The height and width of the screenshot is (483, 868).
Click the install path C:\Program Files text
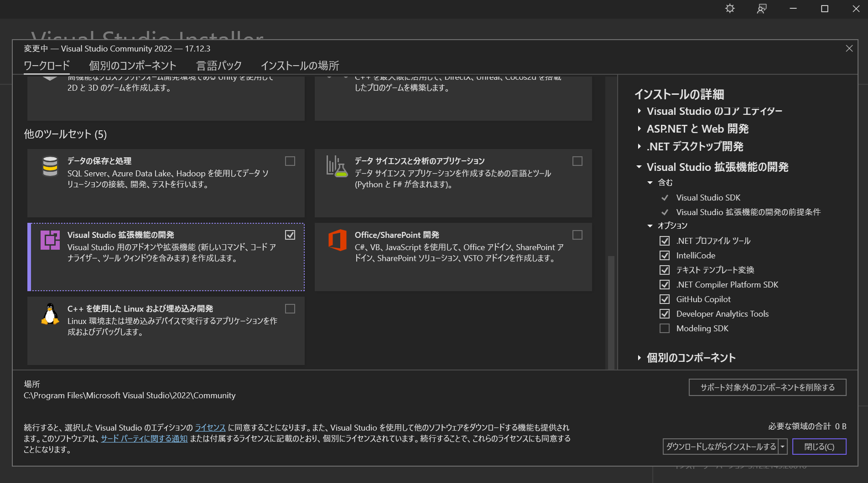[x=130, y=396]
